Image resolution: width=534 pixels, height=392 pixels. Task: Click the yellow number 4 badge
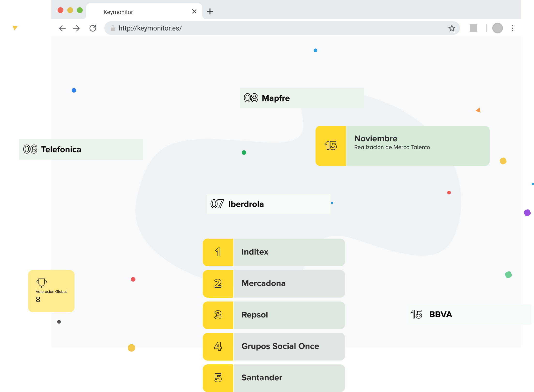pos(218,347)
